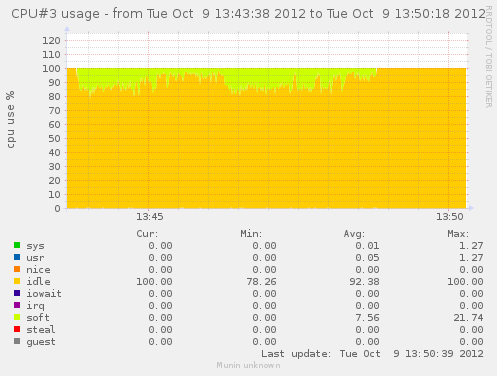Click the purple irq legend color square
The width and height of the screenshot is (497, 376).
point(17,305)
